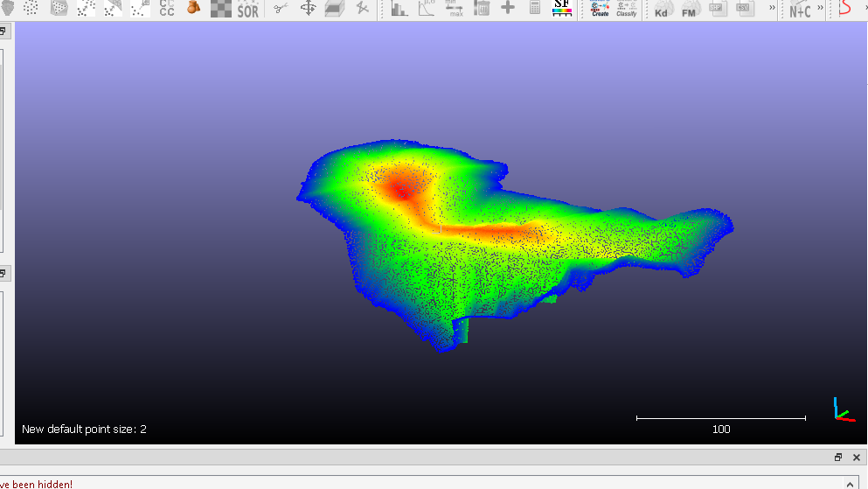Show the scalar field histogram

[399, 9]
